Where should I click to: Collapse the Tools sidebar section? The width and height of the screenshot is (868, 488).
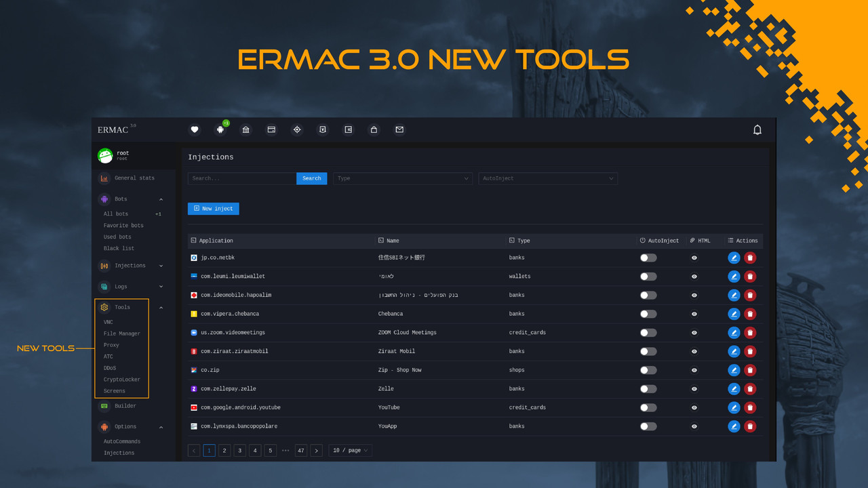161,308
